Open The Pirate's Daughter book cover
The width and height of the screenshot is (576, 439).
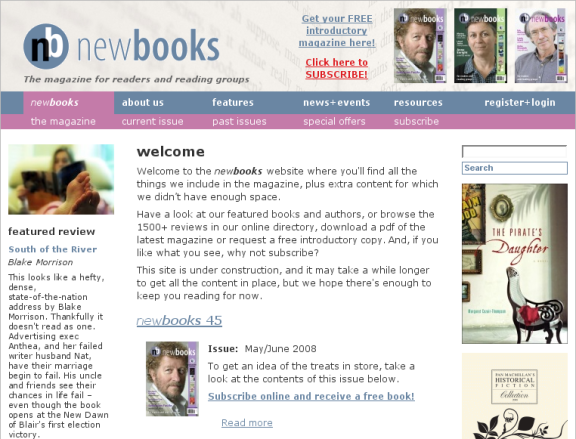pos(515,264)
